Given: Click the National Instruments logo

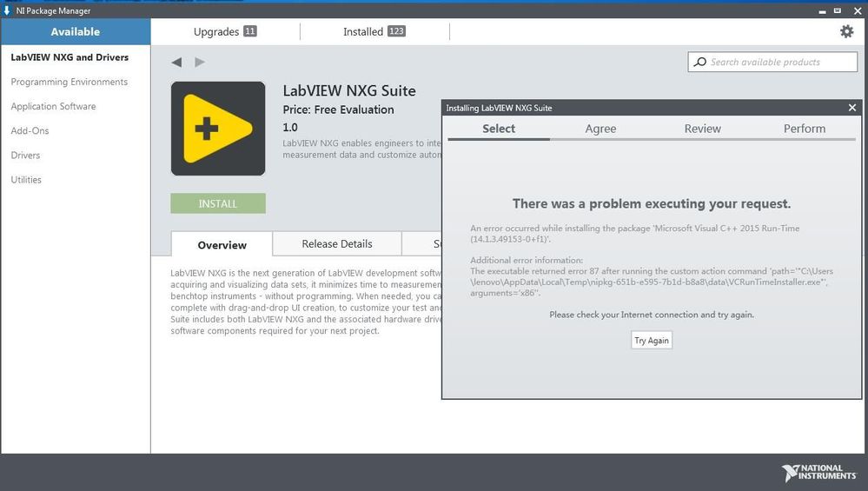Looking at the screenshot, I should tap(818, 473).
